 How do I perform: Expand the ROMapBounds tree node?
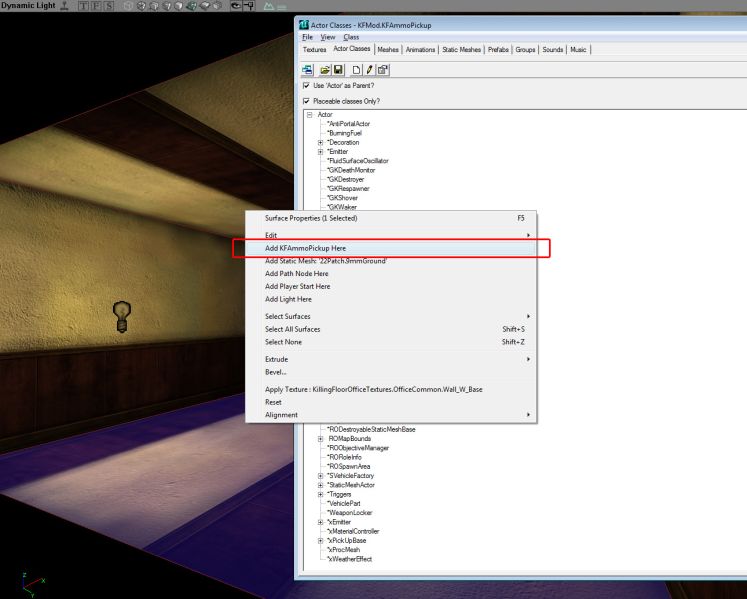(321, 439)
